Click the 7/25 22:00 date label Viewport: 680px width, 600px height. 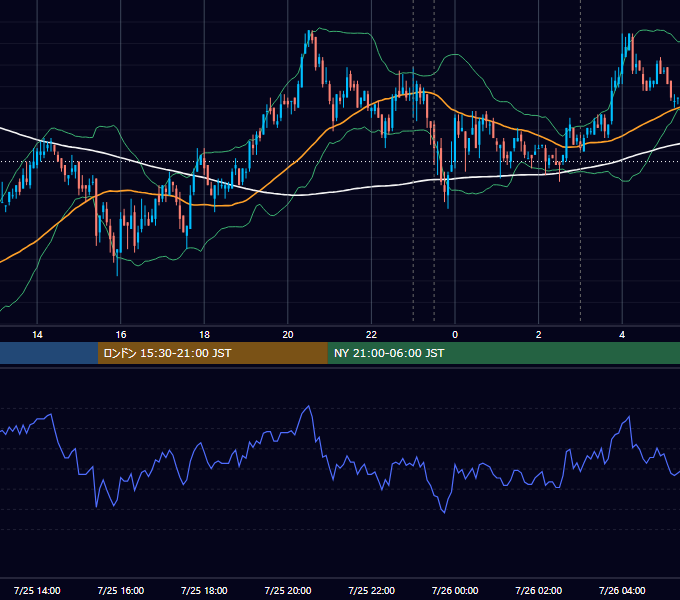click(372, 590)
